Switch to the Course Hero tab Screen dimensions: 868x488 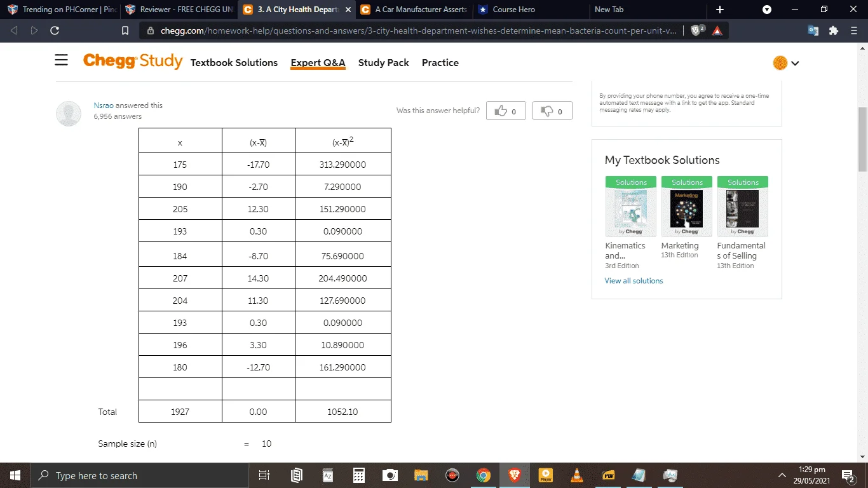pos(530,10)
